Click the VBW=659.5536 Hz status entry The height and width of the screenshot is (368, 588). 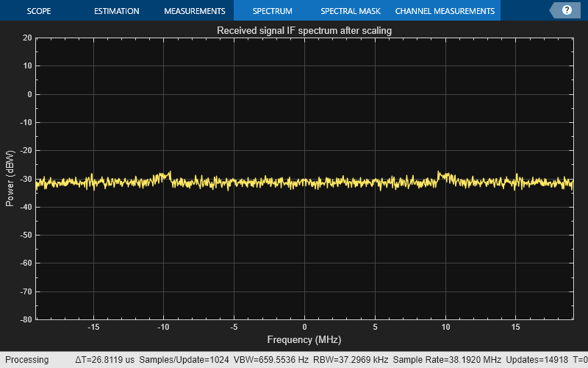[x=270, y=360]
